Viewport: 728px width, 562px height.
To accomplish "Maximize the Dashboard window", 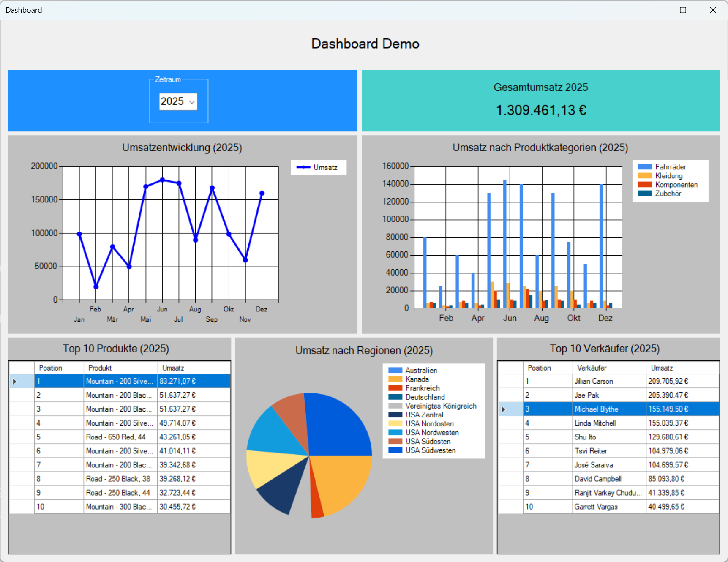I will point(683,10).
